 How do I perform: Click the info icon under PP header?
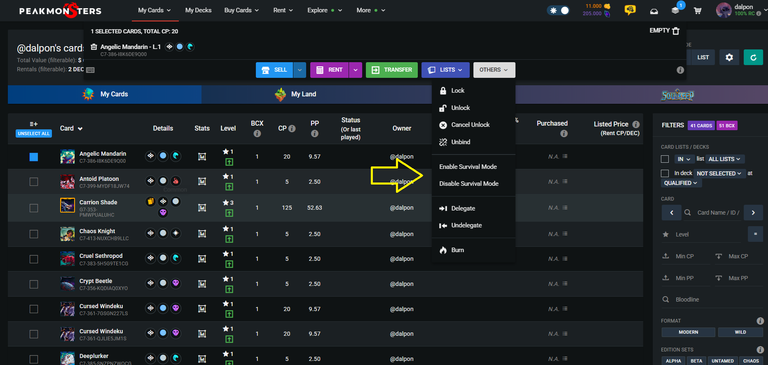pos(315,133)
